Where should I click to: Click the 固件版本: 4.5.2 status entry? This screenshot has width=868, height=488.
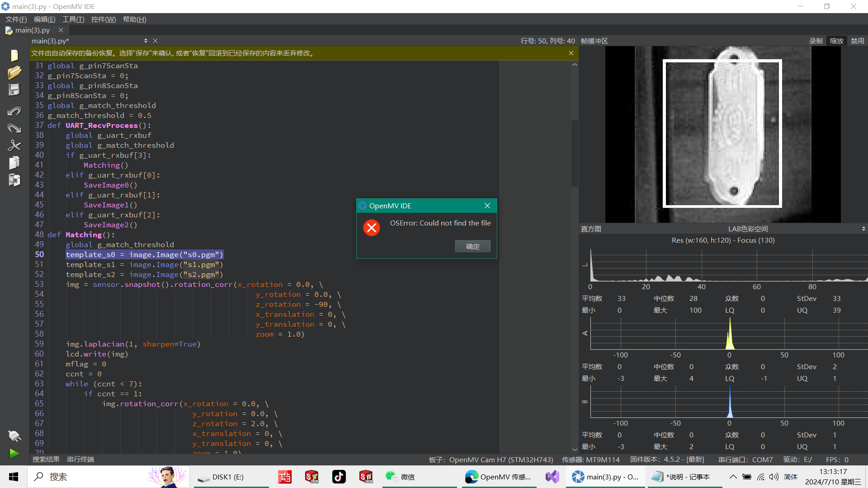pos(667,460)
